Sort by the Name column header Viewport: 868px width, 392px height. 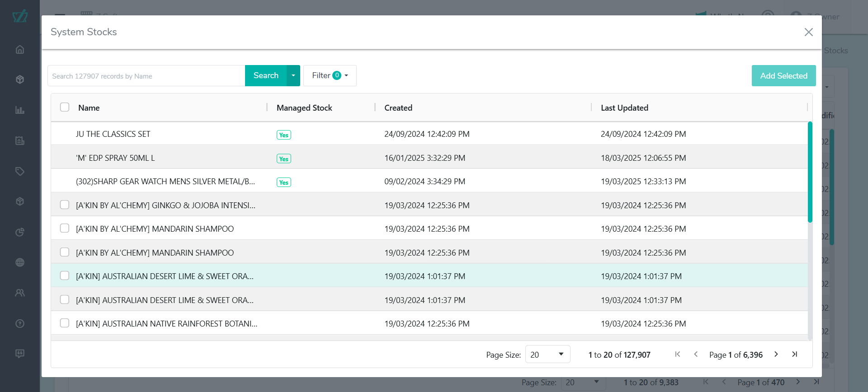click(89, 108)
